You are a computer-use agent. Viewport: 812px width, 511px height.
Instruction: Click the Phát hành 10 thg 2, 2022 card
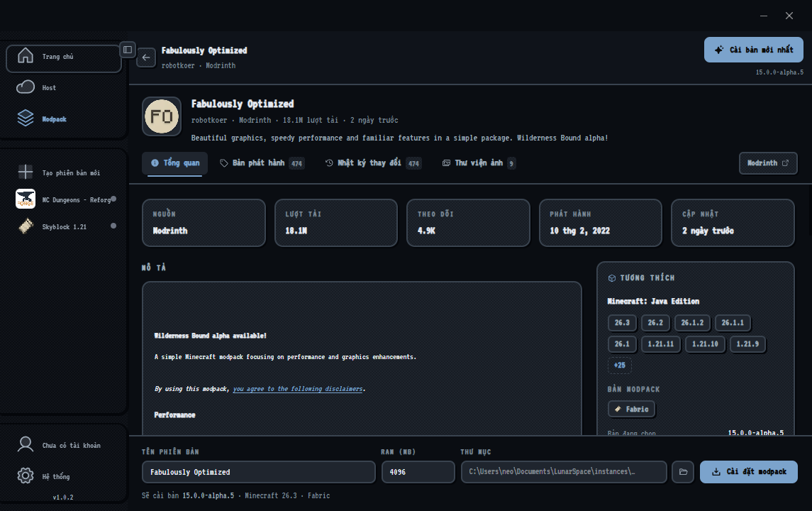coord(601,223)
